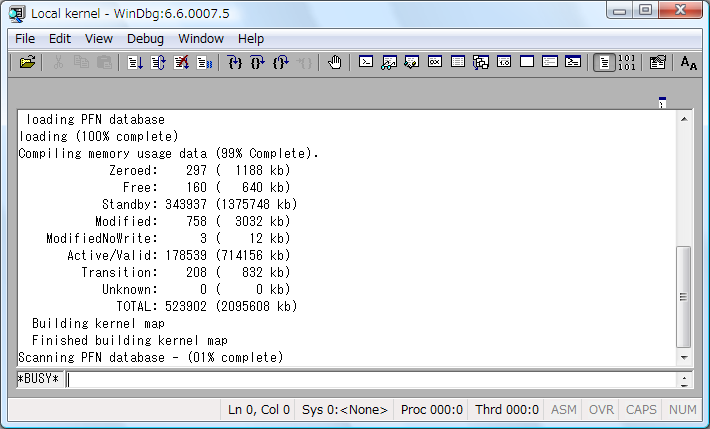Viewport: 710px width, 429px height.
Task: Click the 'Zeroed: 297' output line
Action: [x=200, y=170]
